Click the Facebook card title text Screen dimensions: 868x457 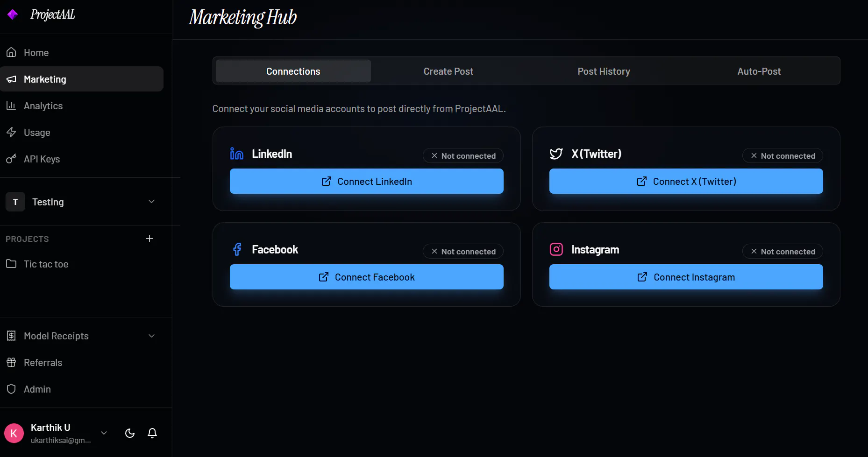[x=275, y=249]
